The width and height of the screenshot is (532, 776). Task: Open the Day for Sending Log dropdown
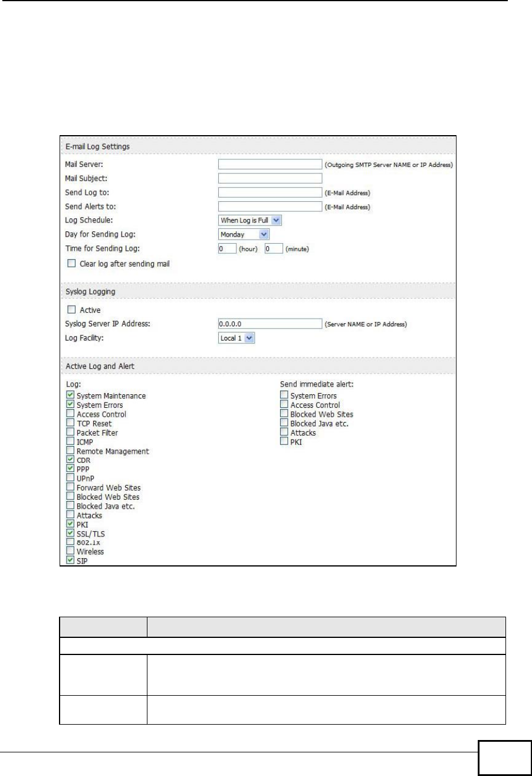[x=243, y=235]
